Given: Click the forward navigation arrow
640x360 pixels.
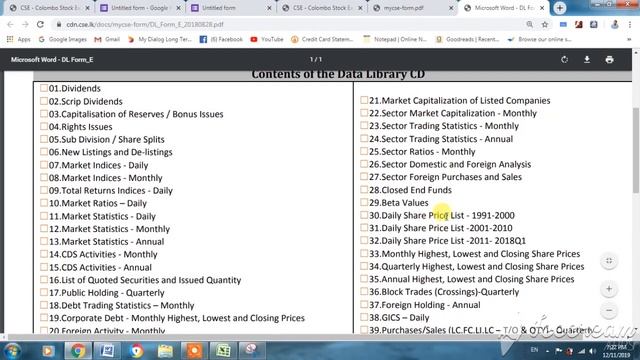Looking at the screenshot, I should point(25,24).
